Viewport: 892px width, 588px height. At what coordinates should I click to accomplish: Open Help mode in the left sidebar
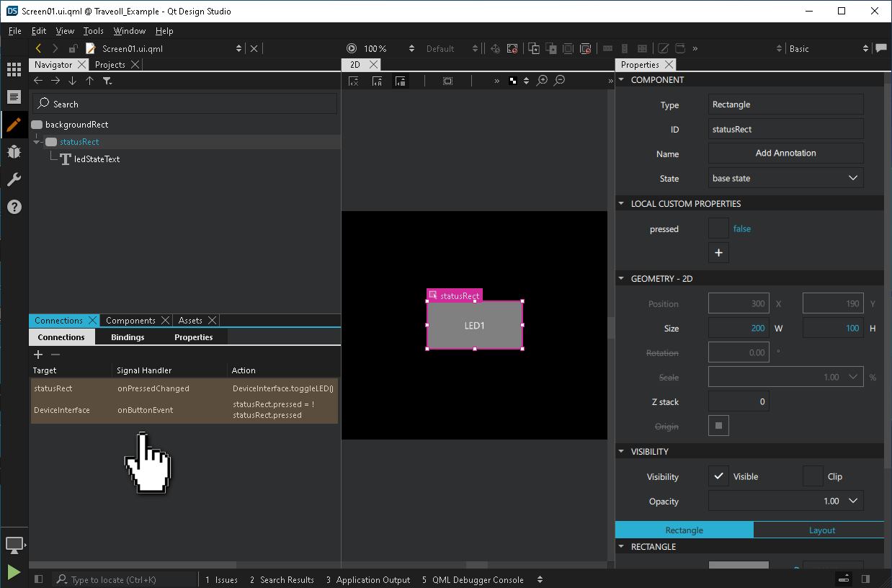14,207
